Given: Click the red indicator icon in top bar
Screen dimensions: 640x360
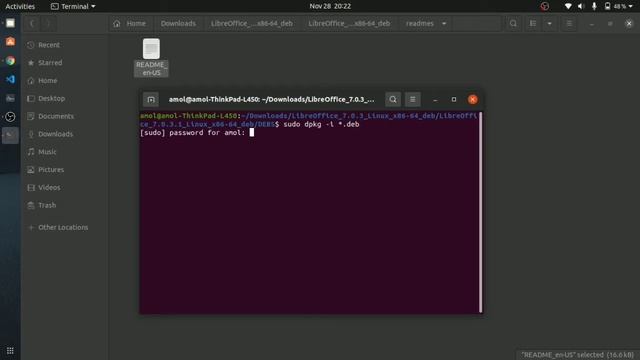Looking at the screenshot, I should 544,6.
